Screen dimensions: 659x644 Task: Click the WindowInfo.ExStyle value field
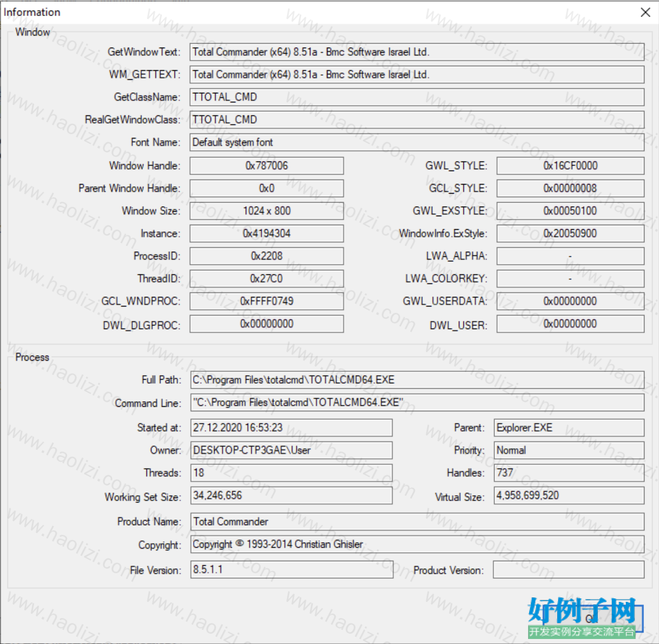click(x=570, y=234)
